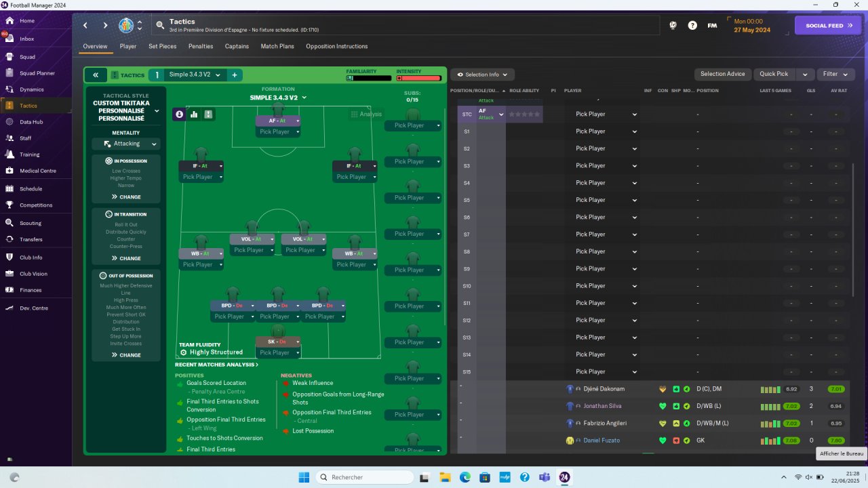Toggle the Analysis overlay on the pitch
The height and width of the screenshot is (488, 868).
[x=366, y=115]
